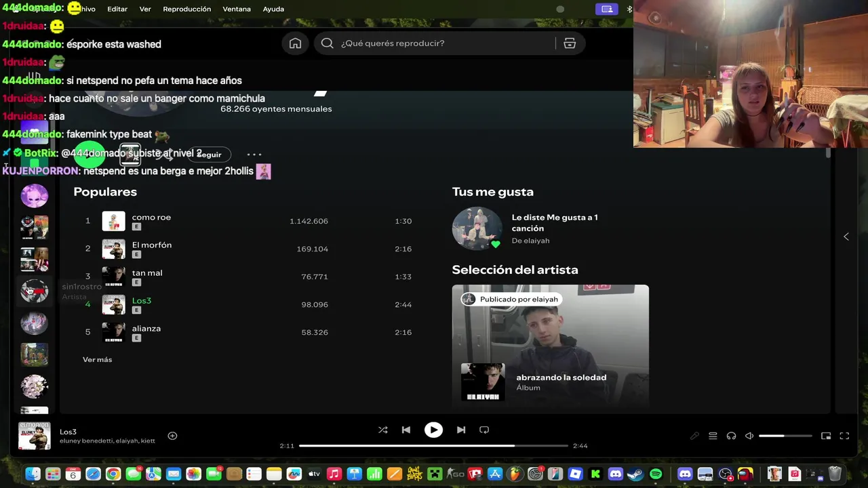This screenshot has width=868, height=488.
Task: Open the play queue
Action: click(713, 436)
